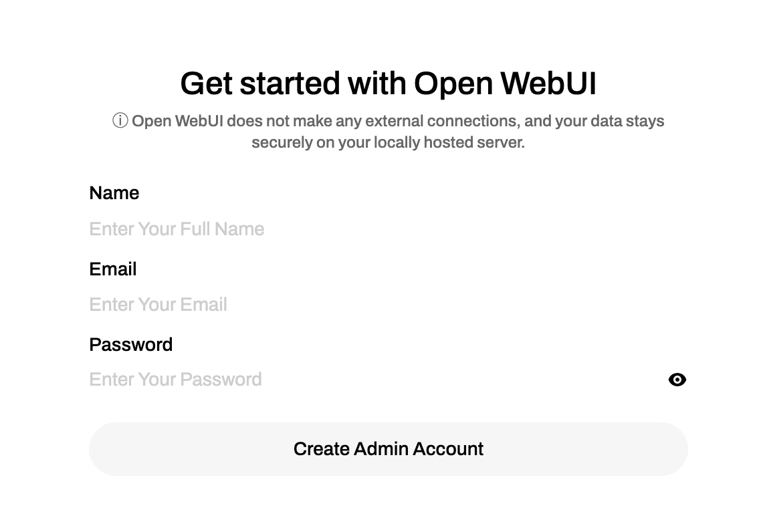757x532 pixels.
Task: Click "Open WebUI" starting the disclaimer sentence
Action: point(177,122)
